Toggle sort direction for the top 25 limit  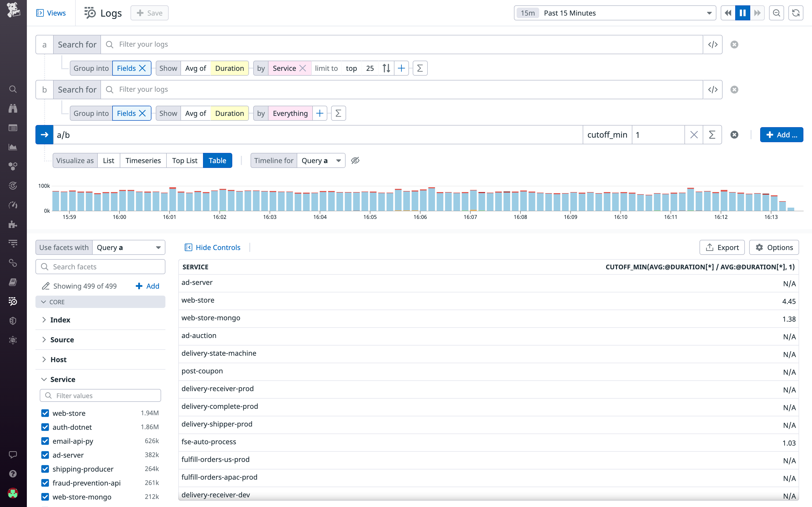click(x=386, y=68)
